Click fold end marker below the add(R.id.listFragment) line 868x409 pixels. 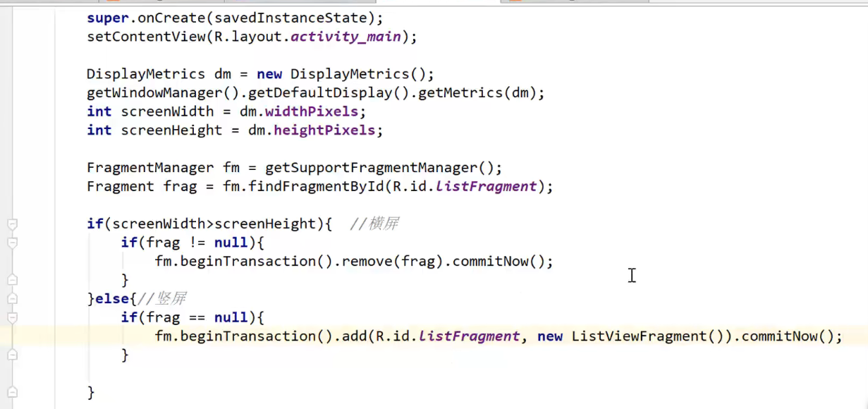12,355
